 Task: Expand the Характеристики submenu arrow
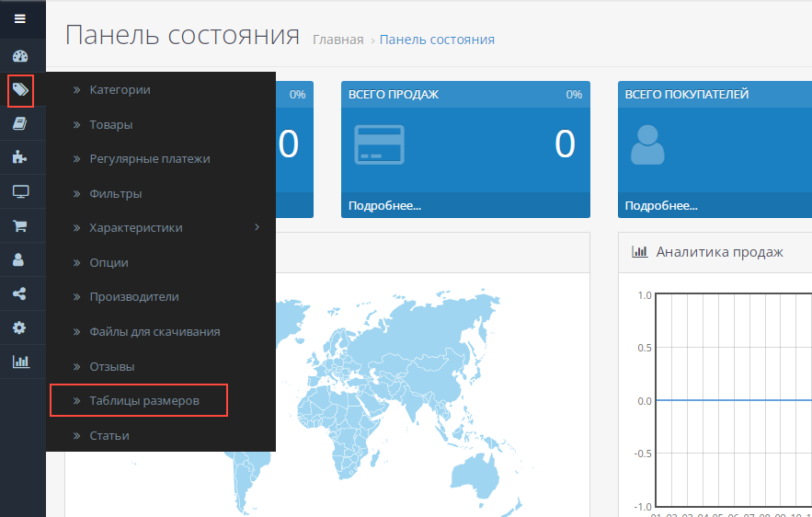(x=257, y=227)
